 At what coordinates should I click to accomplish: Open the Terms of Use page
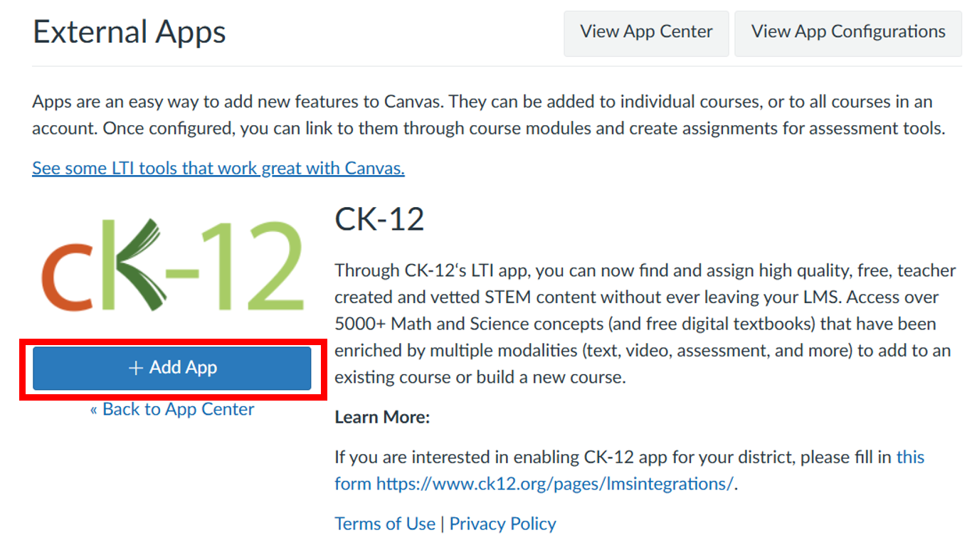coord(384,524)
